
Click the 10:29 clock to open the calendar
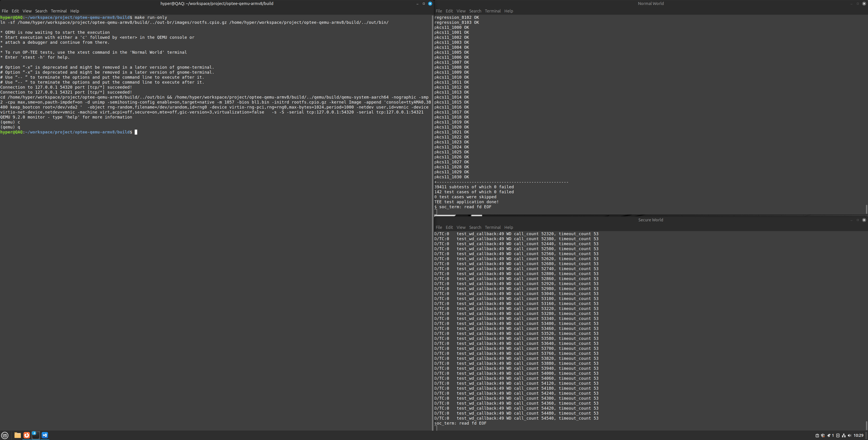[858, 436]
